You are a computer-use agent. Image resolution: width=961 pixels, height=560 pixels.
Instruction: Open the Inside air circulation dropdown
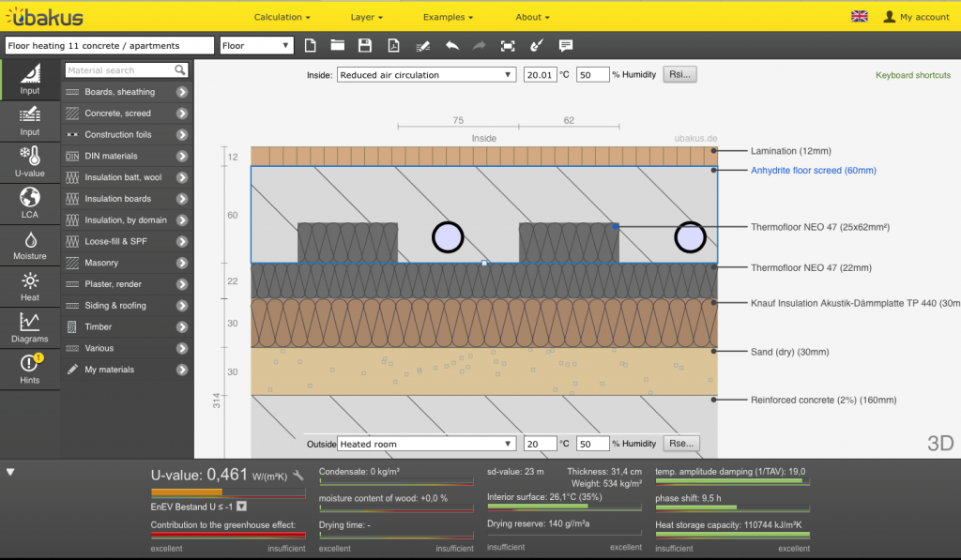426,75
